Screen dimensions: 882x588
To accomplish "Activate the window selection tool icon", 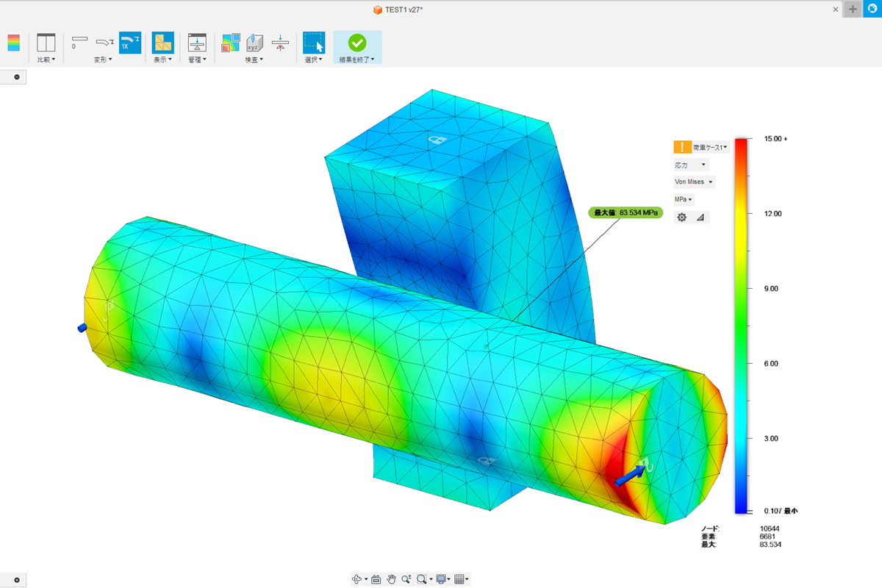I will (314, 43).
